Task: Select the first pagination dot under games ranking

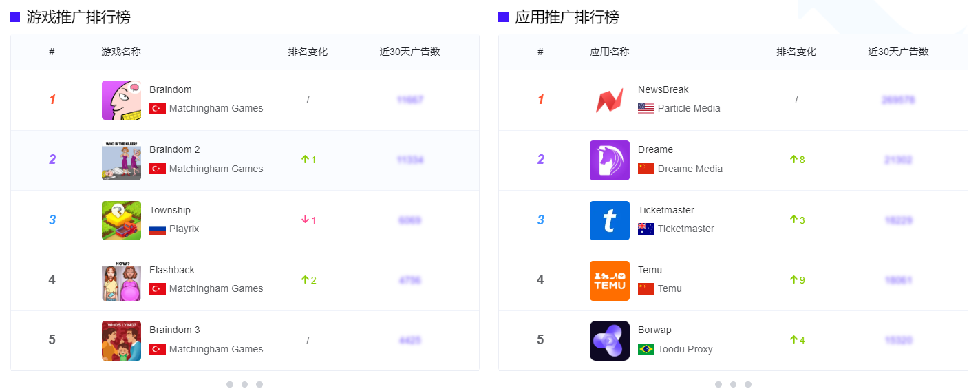Action: tap(230, 384)
